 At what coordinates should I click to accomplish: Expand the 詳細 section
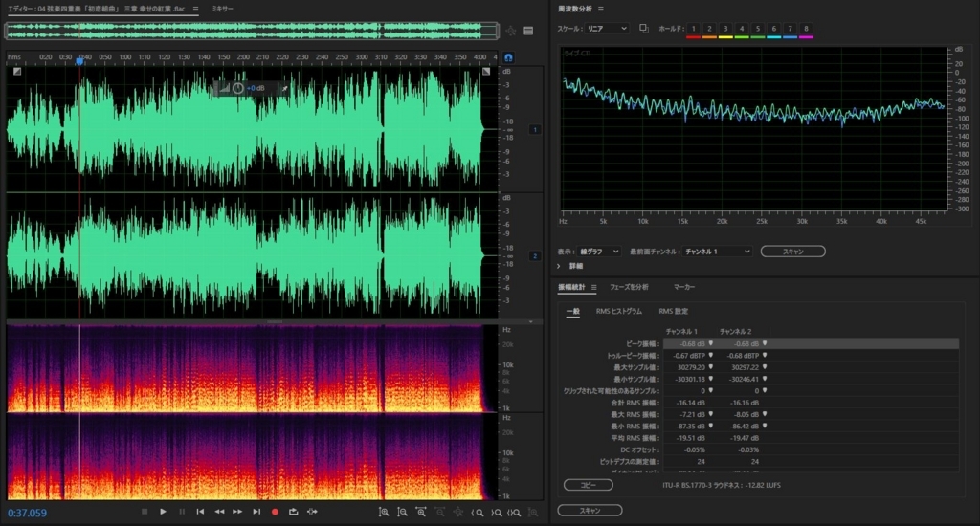point(559,266)
